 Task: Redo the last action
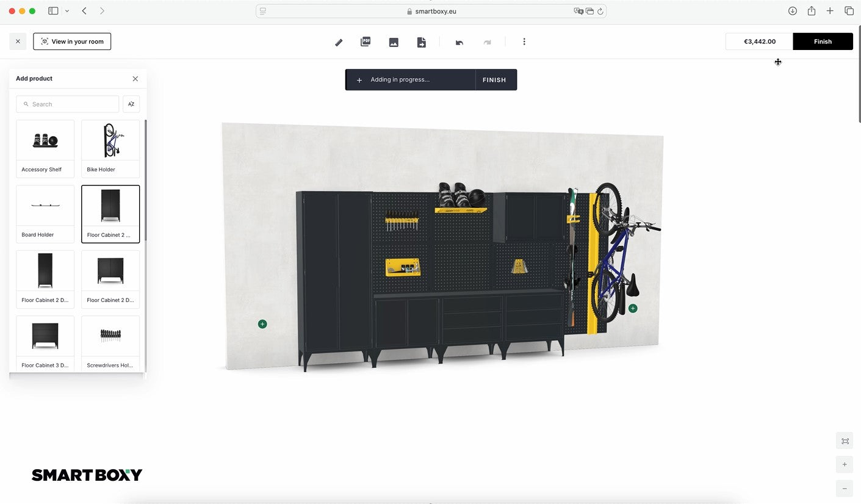point(487,41)
